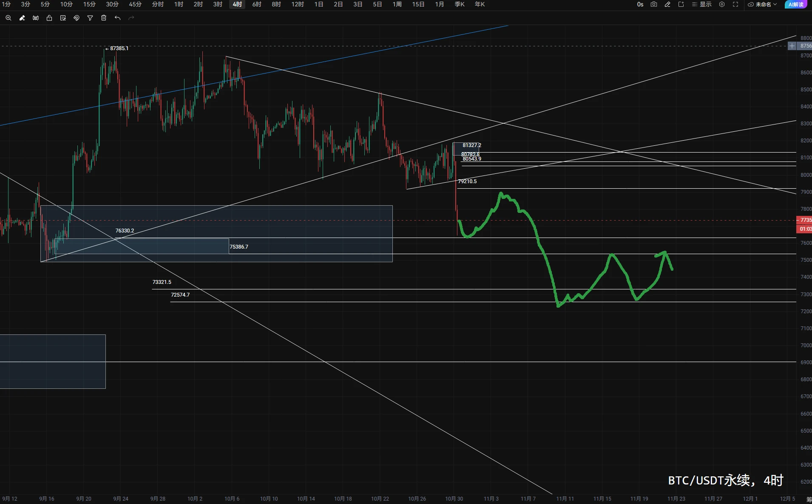Expand the 未命名 layout dropdown

(x=763, y=4)
